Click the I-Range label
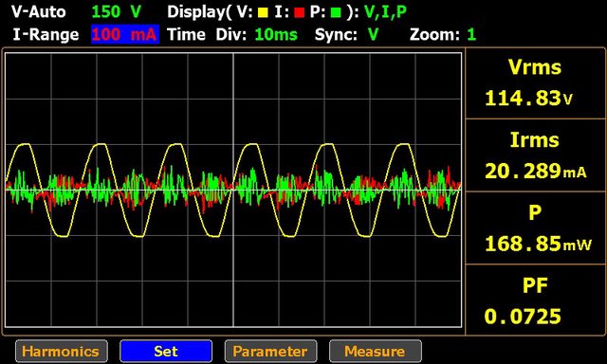Screen dimensions: 607x364 point(46,35)
